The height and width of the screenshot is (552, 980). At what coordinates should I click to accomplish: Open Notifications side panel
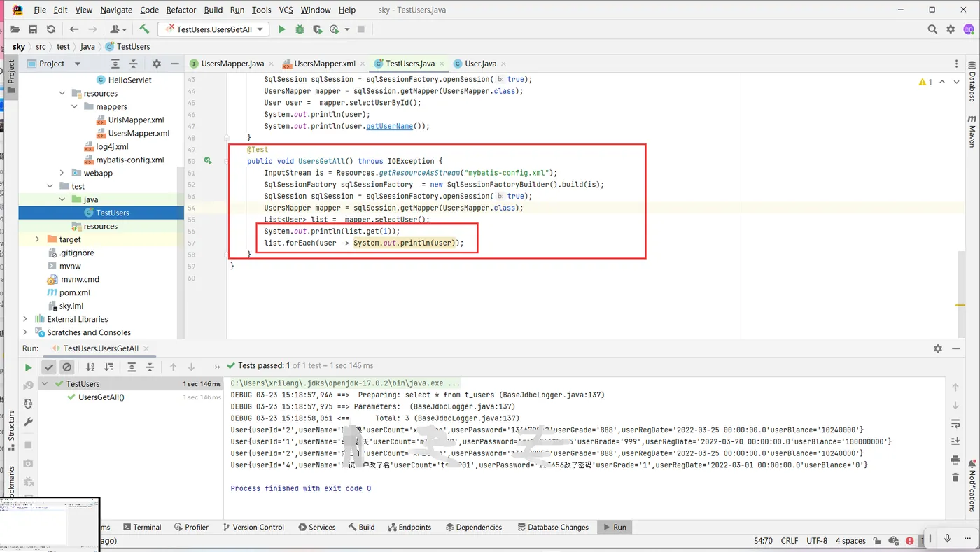pos(972,485)
